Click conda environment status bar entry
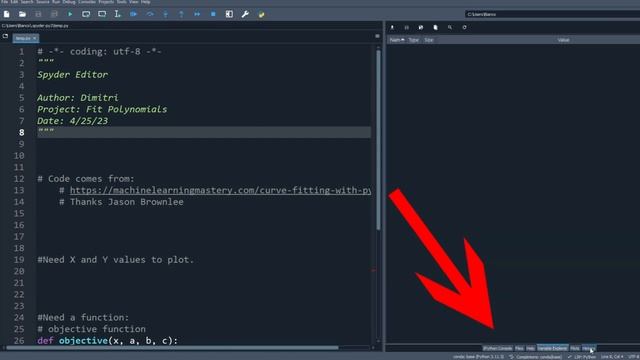 (478, 357)
